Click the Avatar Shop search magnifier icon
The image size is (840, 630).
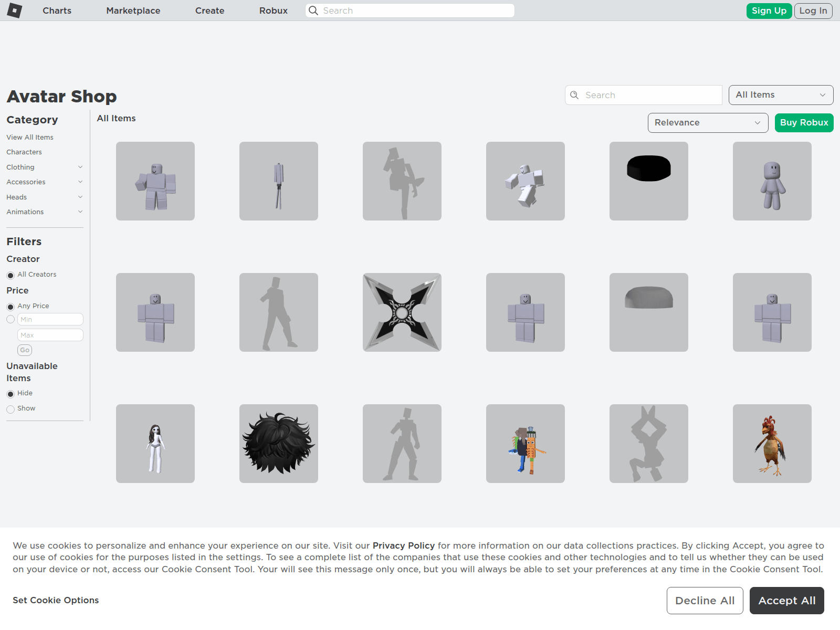[574, 95]
